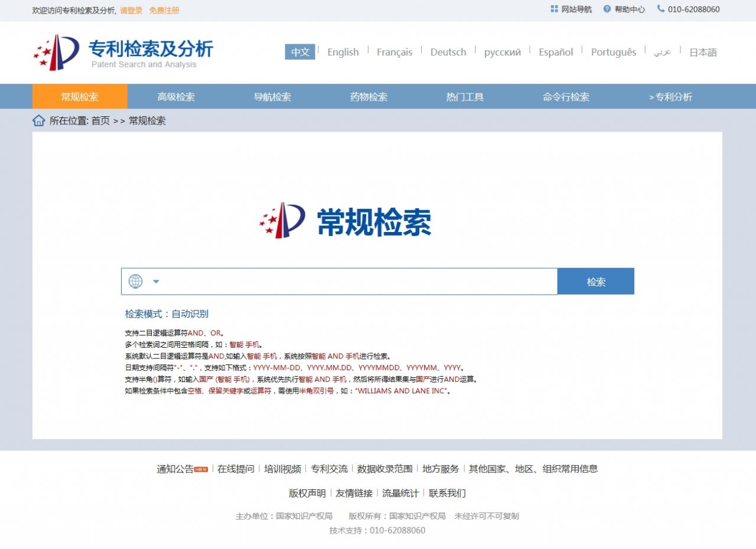Viewport: 756px width, 549px height.
Task: Click the home icon in the breadcrumb
Action: click(38, 120)
